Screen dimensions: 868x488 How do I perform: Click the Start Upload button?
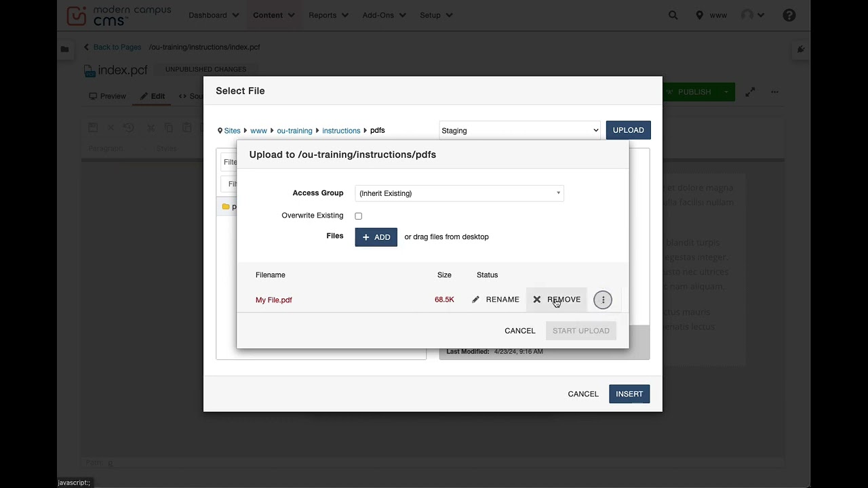click(581, 331)
